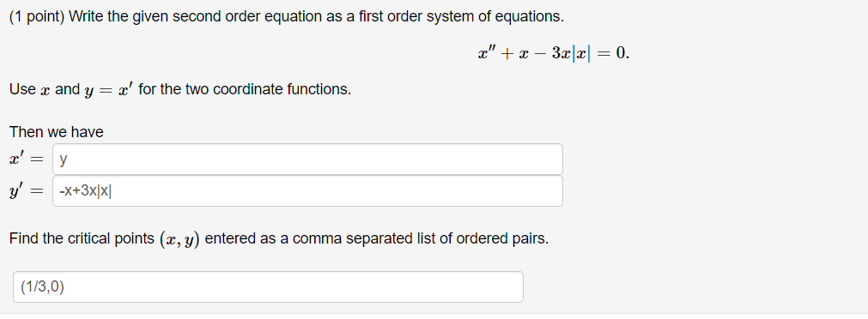Click the "Use" instruction word
Screen dimensions: 868x319
[22, 89]
